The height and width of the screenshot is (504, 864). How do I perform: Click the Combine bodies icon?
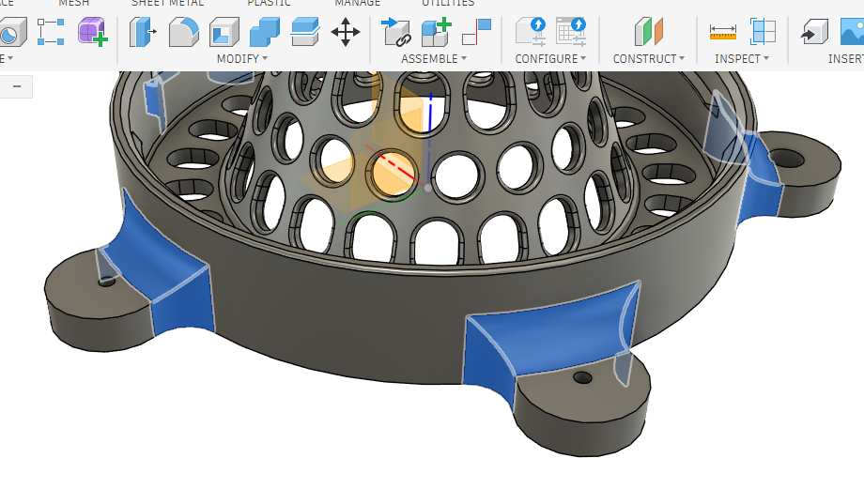[264, 33]
